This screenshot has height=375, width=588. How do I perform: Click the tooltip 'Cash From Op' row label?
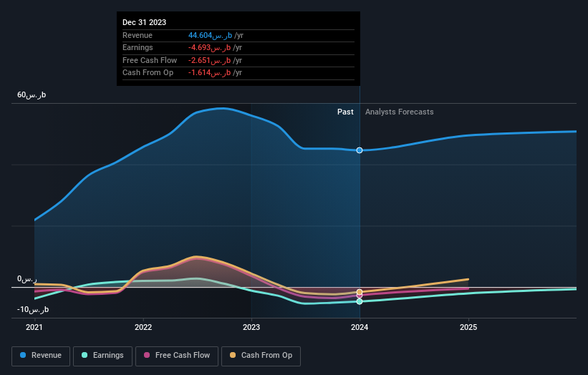[x=148, y=73]
